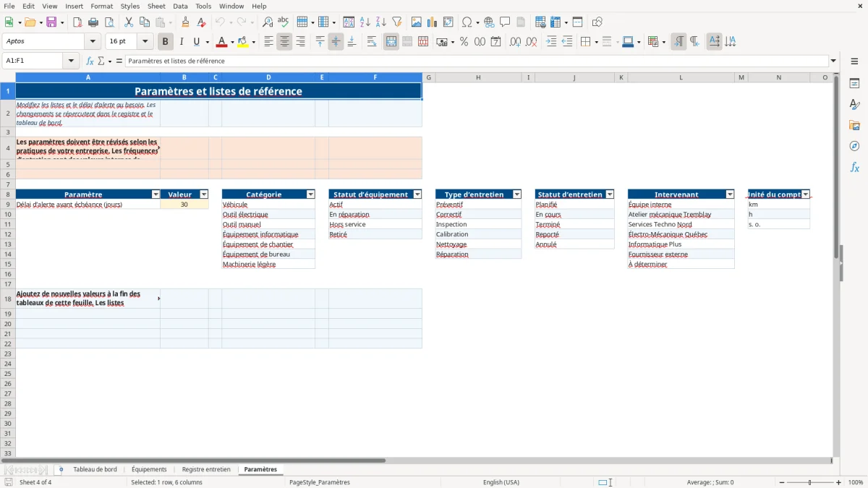Image resolution: width=868 pixels, height=488 pixels.
Task: Click the zoom in plus button
Action: click(839, 482)
